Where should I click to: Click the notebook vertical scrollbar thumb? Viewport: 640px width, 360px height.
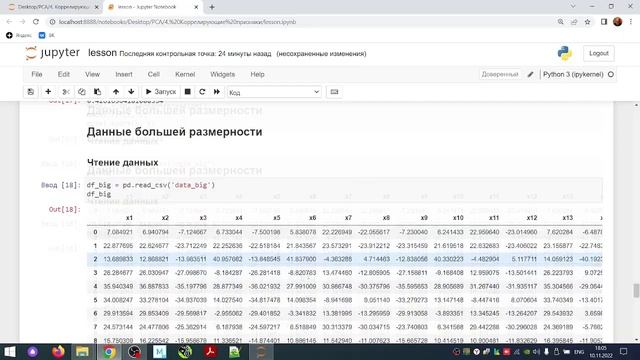tap(636, 291)
